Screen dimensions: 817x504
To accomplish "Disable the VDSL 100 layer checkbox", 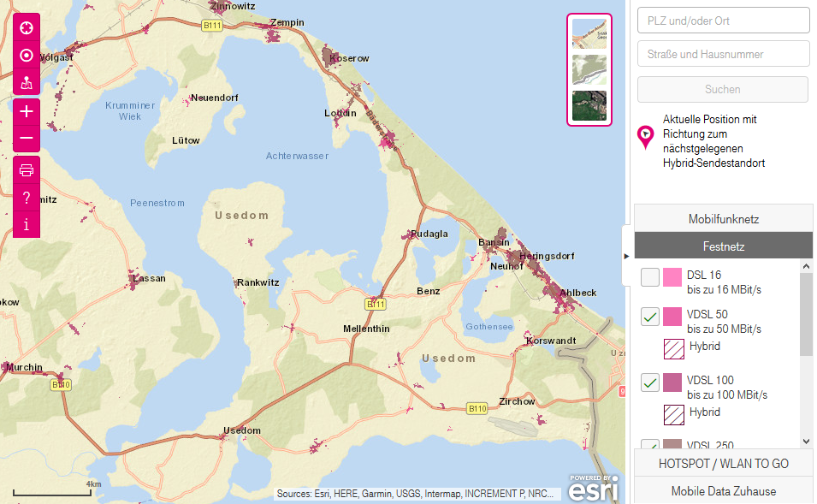I will 649,382.
